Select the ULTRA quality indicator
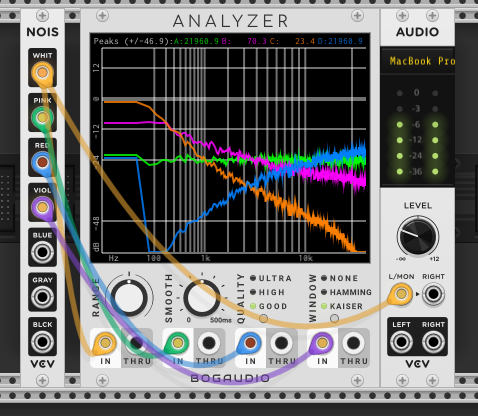The height and width of the screenshot is (416, 478). point(253,278)
